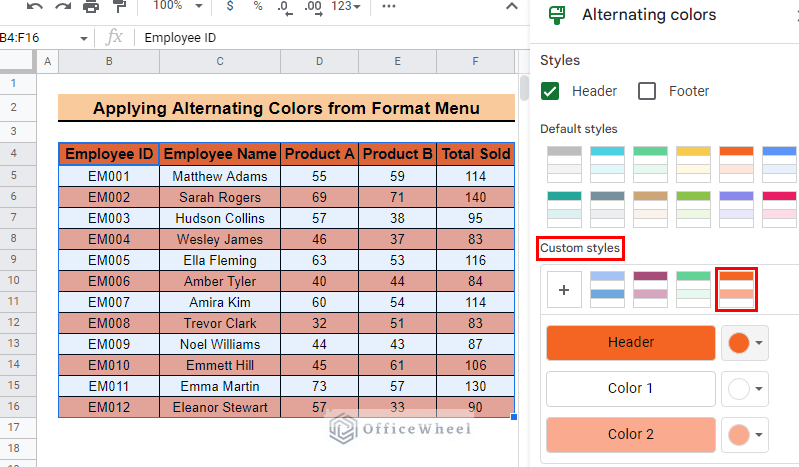This screenshot has width=799, height=467.
Task: Select column C header
Action: 220,62
